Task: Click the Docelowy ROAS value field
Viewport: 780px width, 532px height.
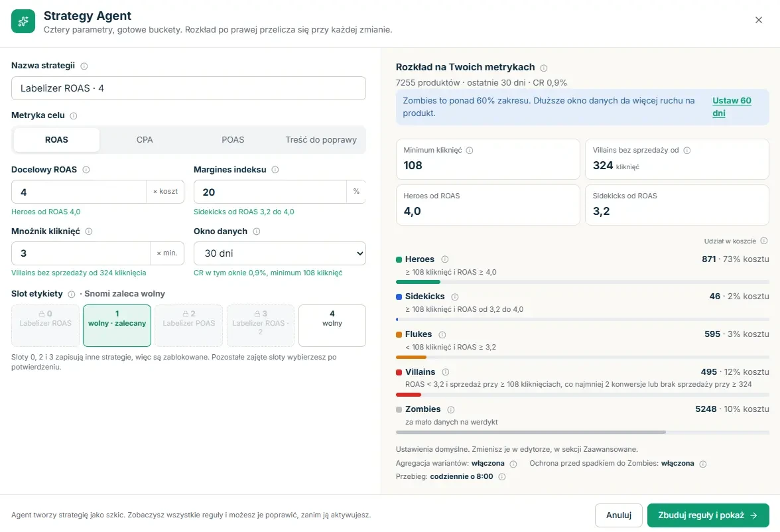Action: click(x=79, y=192)
